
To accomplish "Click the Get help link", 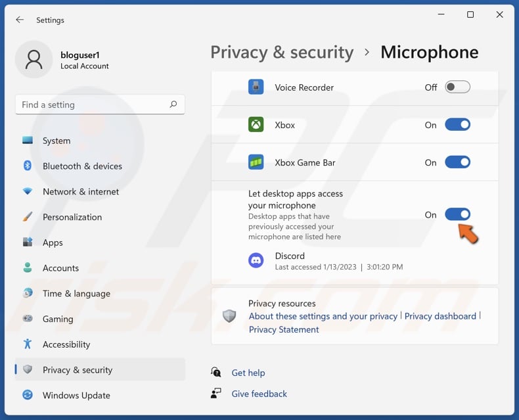I will (x=248, y=373).
